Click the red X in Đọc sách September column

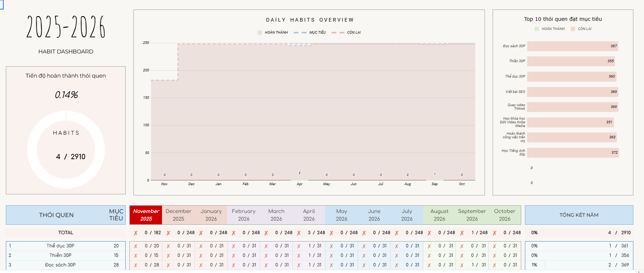[462, 265]
